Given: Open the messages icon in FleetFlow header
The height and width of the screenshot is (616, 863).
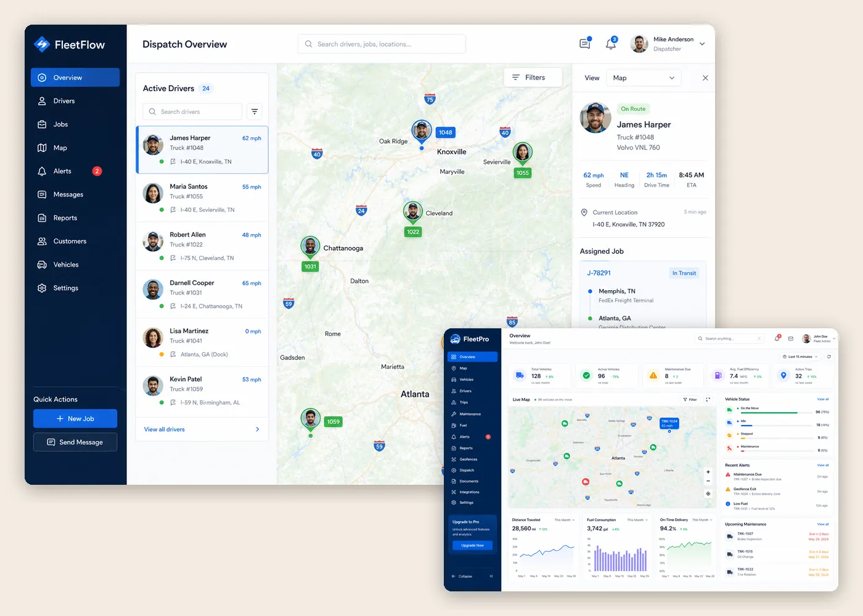Looking at the screenshot, I should (585, 44).
